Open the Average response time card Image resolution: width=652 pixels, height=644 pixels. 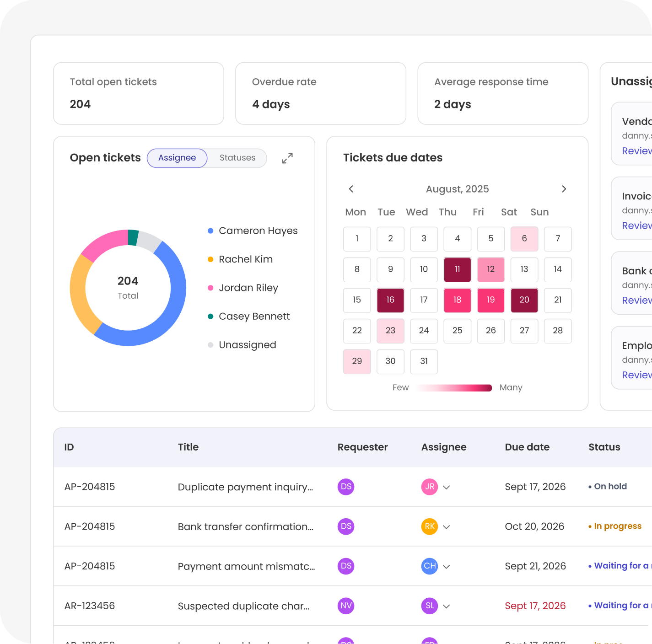(503, 93)
